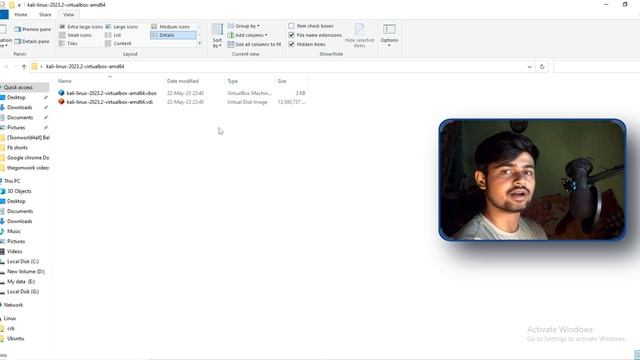Open 3D Objects folder
640x360 pixels.
pos(19,191)
